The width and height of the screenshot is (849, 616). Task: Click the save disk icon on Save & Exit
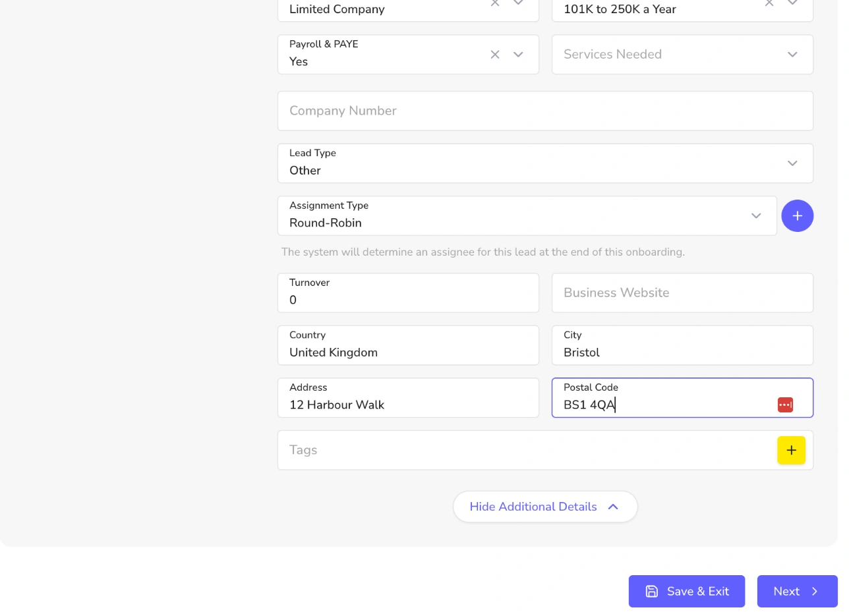pos(652,592)
